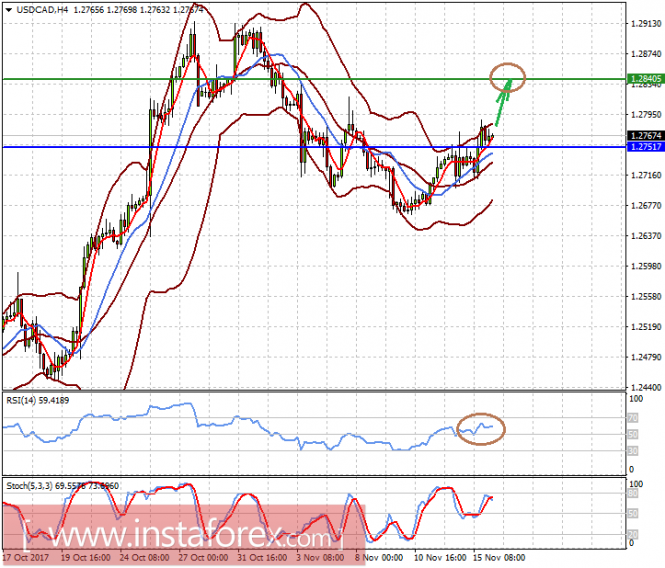This screenshot has height=568, width=665.
Task: Click the 17 Oct 2017 date label
Action: click(26, 560)
